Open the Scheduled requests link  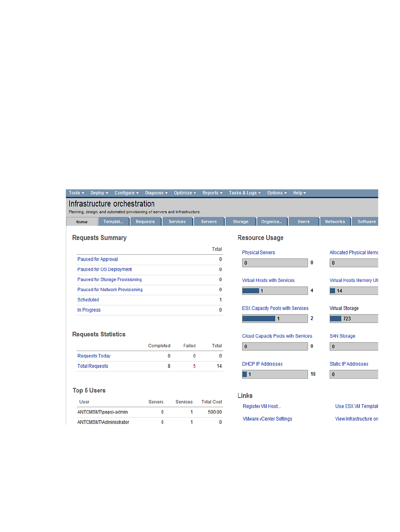tap(88, 300)
